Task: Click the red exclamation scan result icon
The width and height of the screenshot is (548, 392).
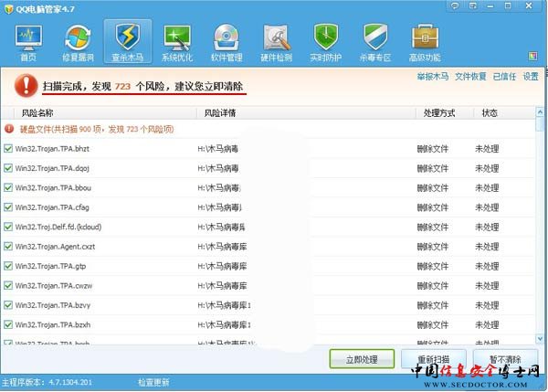Action: pos(26,85)
